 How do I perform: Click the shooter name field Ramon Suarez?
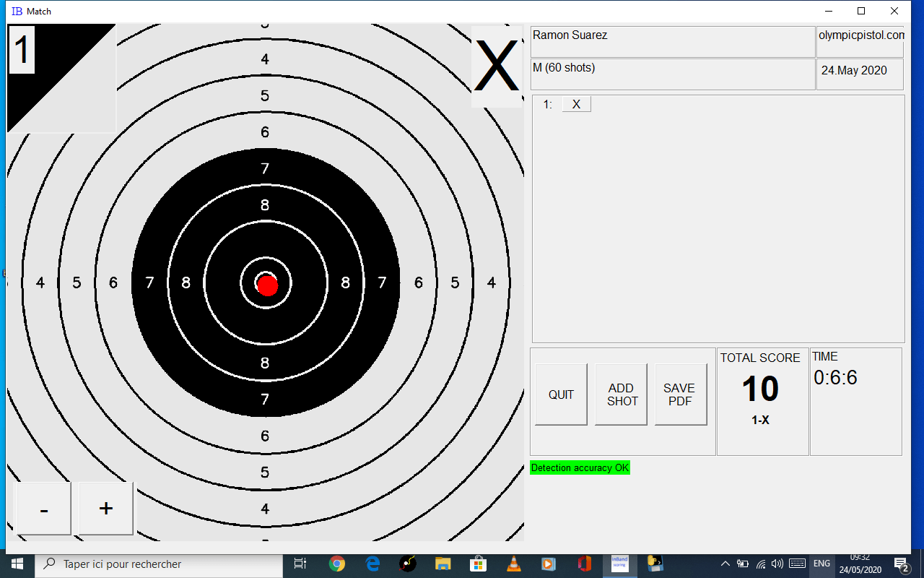pos(673,42)
